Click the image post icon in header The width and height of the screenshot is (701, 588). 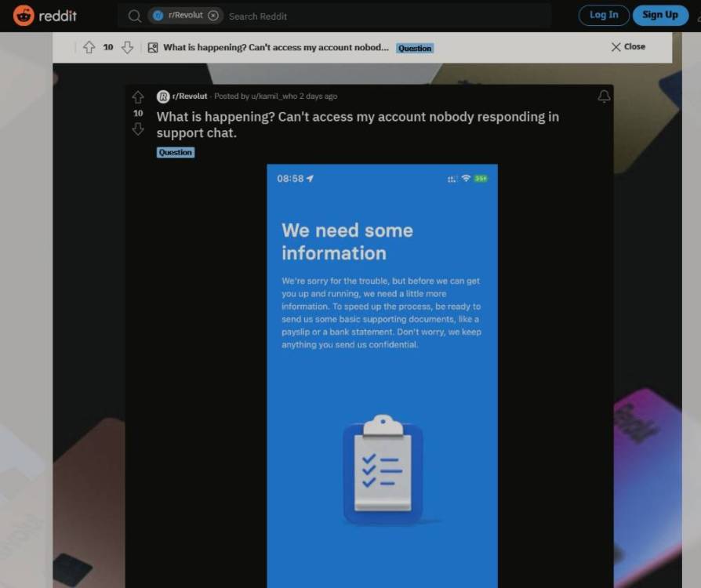(x=153, y=47)
